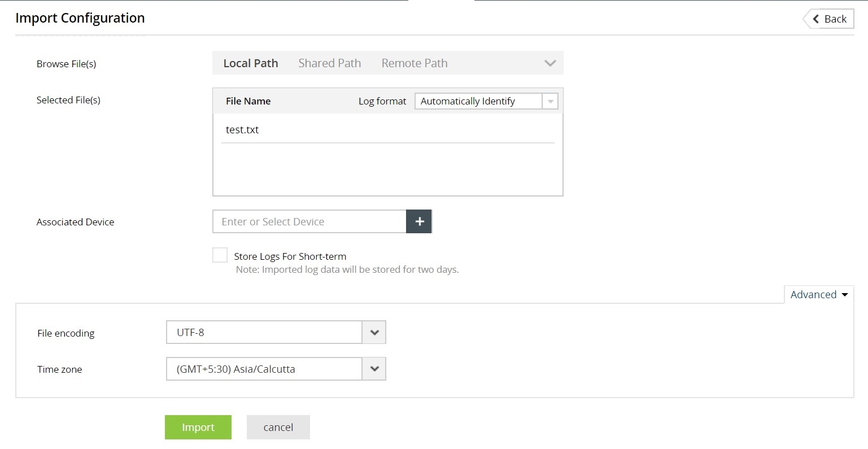Enable the Store Logs For Short-term checkbox
The width and height of the screenshot is (868, 449).
click(x=220, y=255)
